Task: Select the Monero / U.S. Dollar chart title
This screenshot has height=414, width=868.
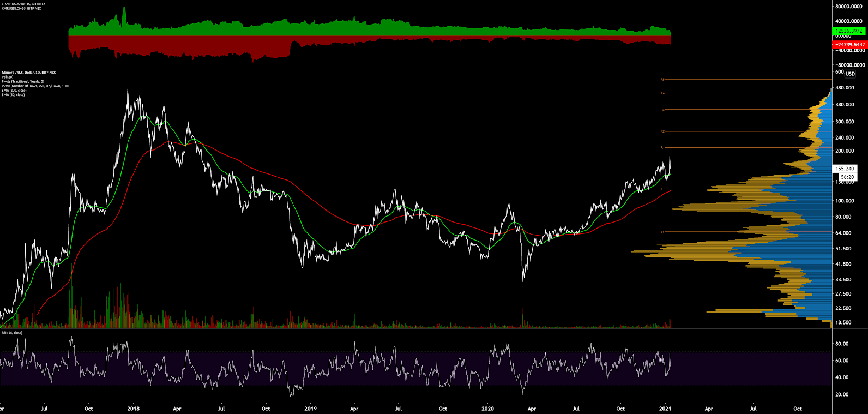Action: 28,73
